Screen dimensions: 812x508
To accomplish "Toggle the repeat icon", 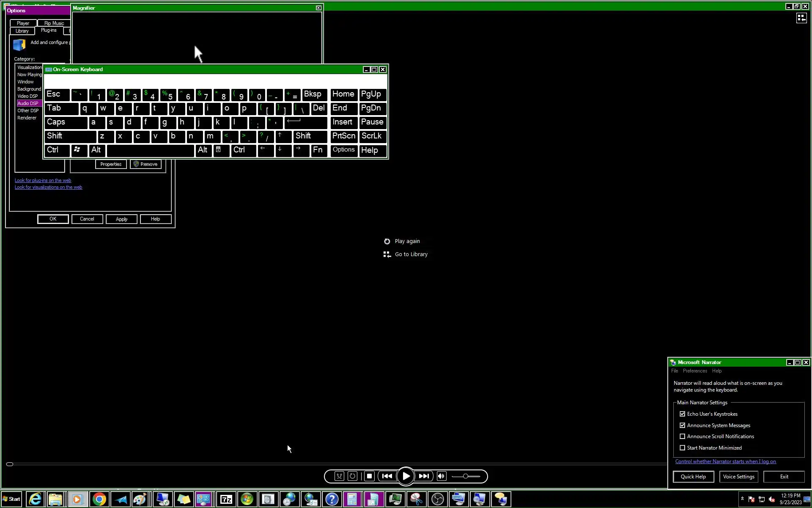I will point(352,476).
